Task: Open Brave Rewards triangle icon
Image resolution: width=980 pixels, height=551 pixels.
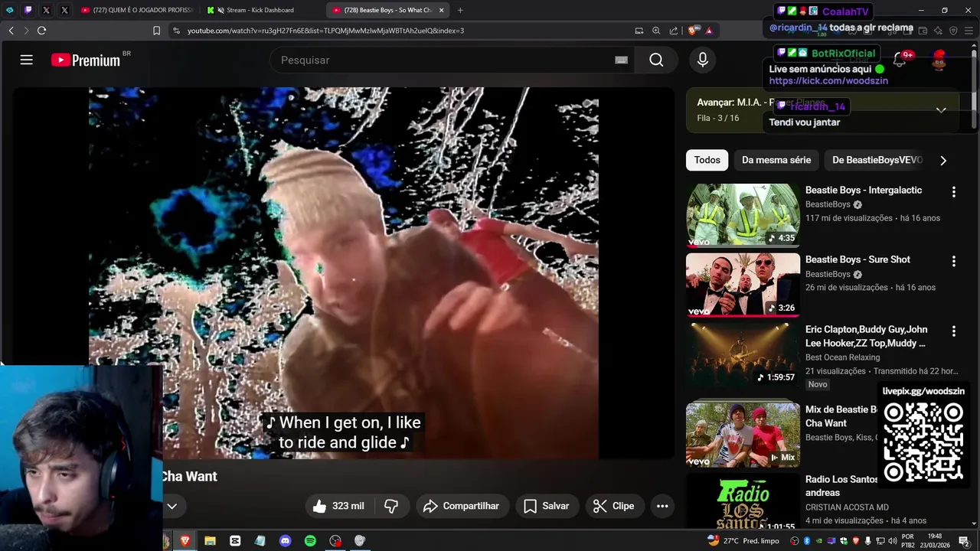Action: tap(709, 31)
